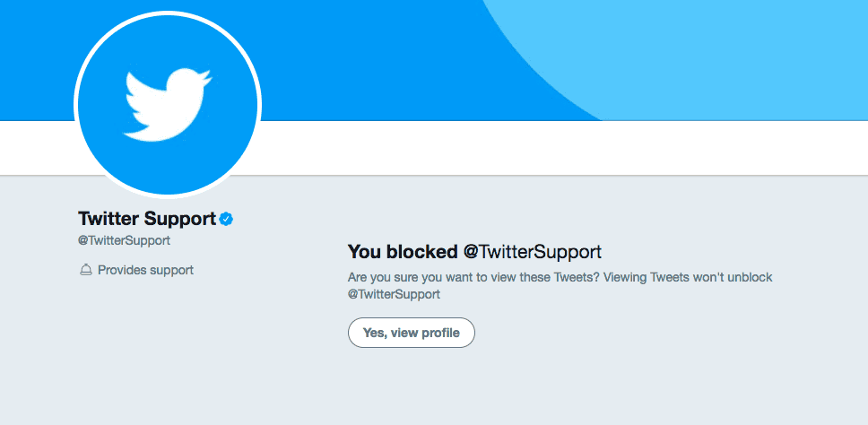This screenshot has height=425, width=868.
Task: Click the word "Twitter" in profile name
Action: tap(108, 219)
